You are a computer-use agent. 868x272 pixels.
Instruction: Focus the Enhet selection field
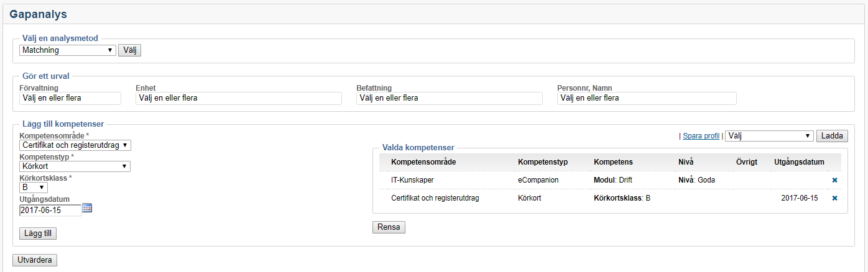tap(239, 98)
